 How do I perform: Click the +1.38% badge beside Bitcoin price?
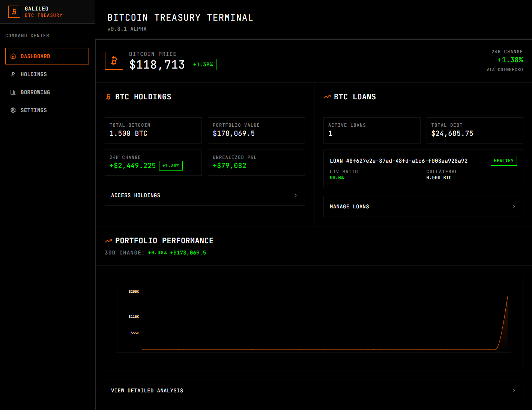[x=203, y=64]
